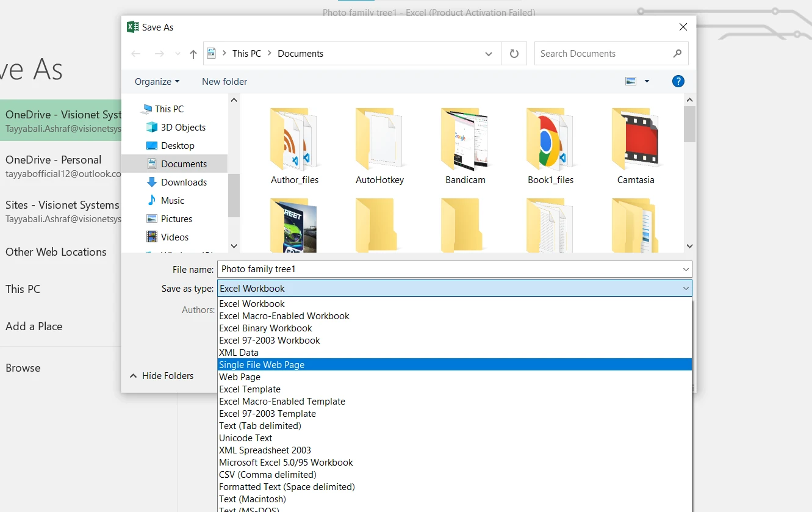Click Hide Folders button
The height and width of the screenshot is (512, 812).
pyautogui.click(x=162, y=376)
